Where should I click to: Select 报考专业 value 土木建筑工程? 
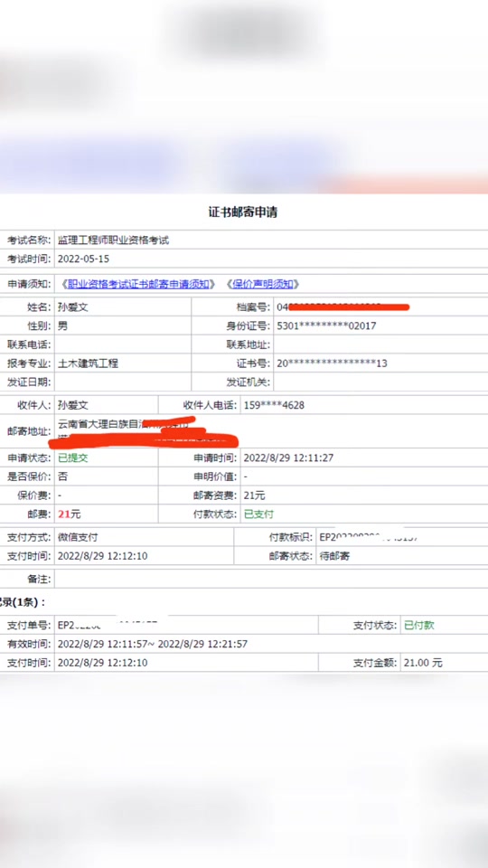coord(88,363)
